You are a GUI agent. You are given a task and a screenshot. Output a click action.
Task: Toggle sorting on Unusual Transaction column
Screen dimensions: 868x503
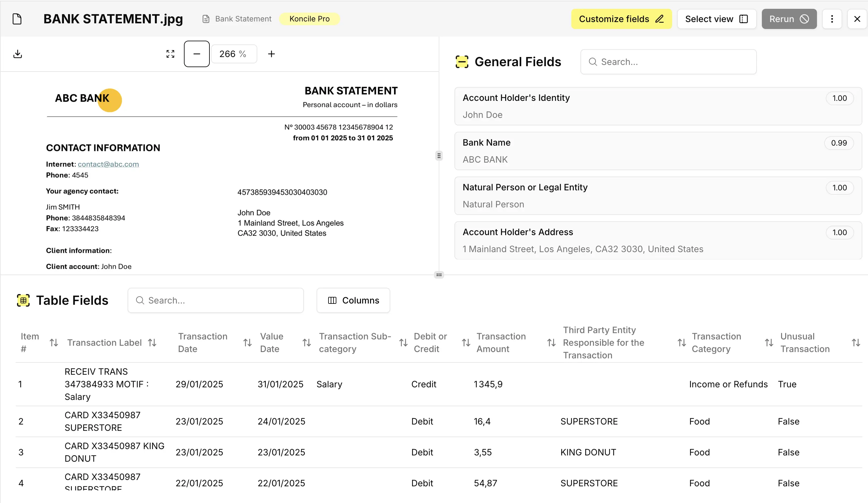(x=856, y=342)
